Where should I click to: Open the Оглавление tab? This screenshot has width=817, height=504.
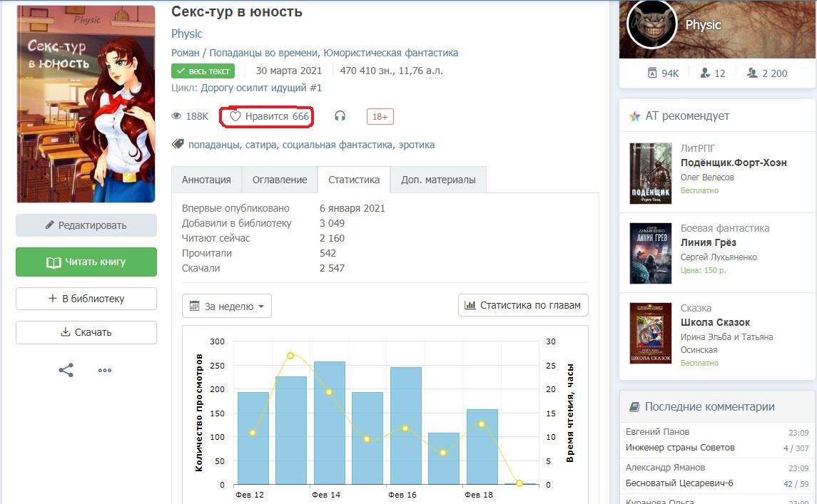tap(280, 180)
